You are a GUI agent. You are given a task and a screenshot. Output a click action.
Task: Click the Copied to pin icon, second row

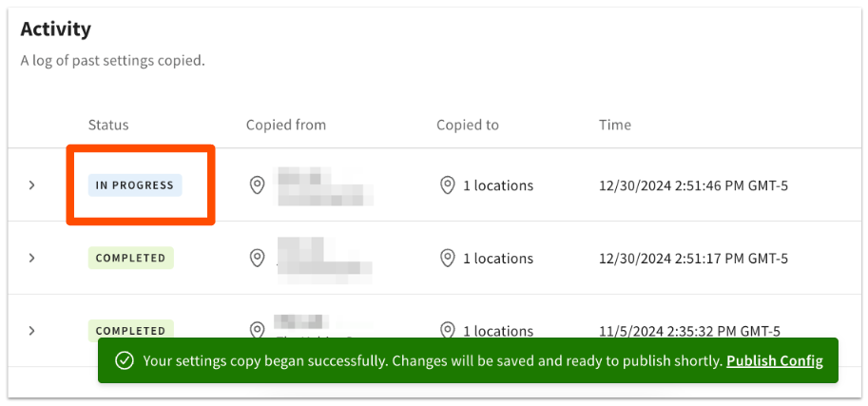point(447,258)
